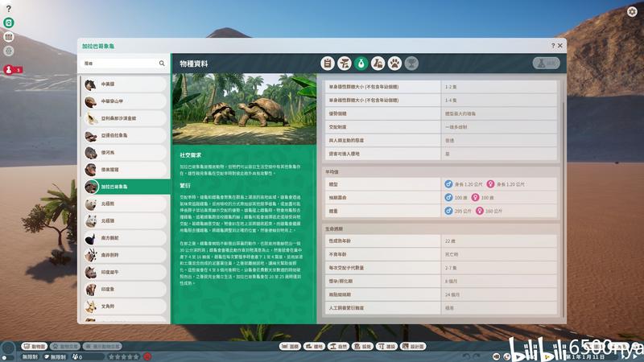Close the zoopedia window with X
Viewport: 644px width, 362px height.
pyautogui.click(x=560, y=46)
